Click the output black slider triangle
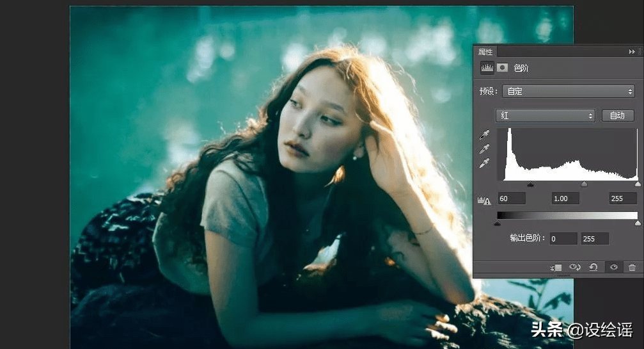 click(x=498, y=223)
